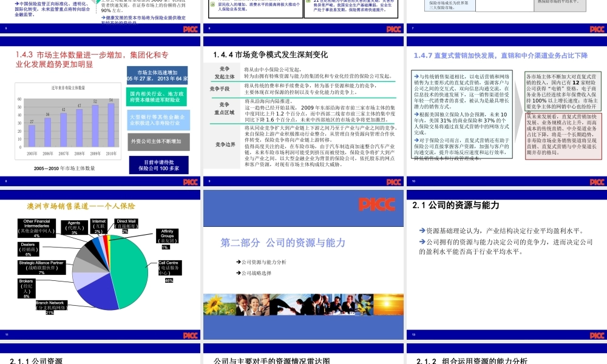
Task: Click the large PICC logo on section slide
Action: 377,204
